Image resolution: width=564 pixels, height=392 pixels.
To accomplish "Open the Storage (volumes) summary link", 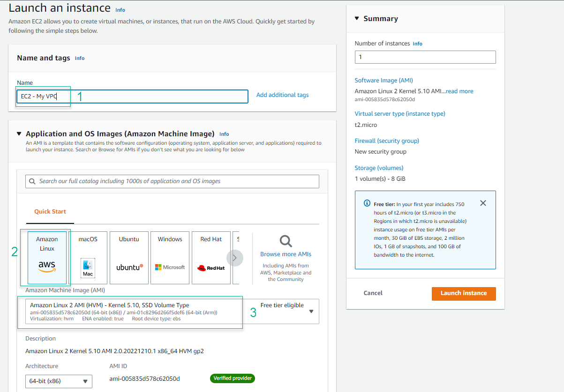I will click(x=379, y=168).
